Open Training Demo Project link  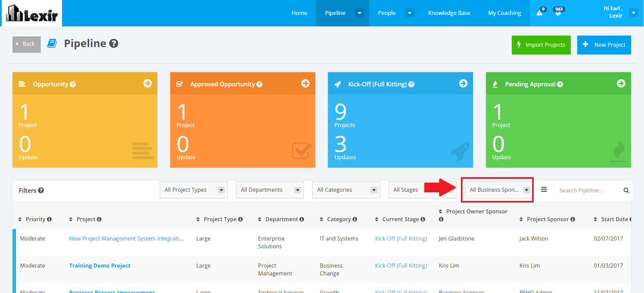pos(100,266)
